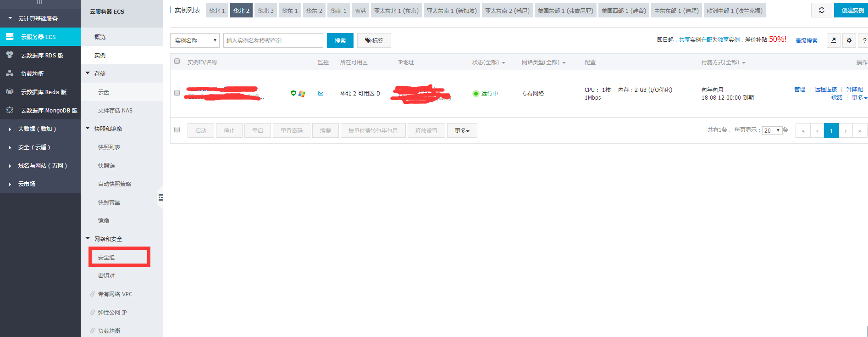Expand the 云市场 section
Screen dimensions: 868x337
coord(40,184)
